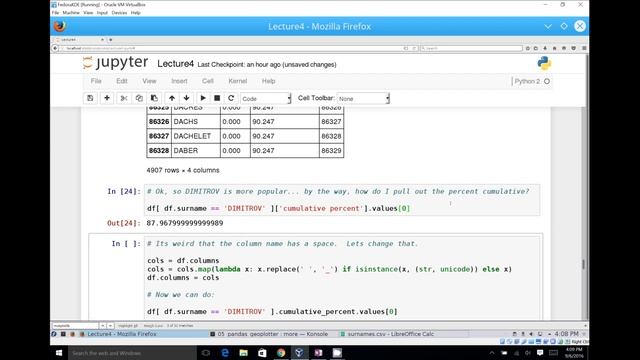Restart the kernel with the circular arrow
This screenshot has width=640, height=360.
pyautogui.click(x=231, y=98)
